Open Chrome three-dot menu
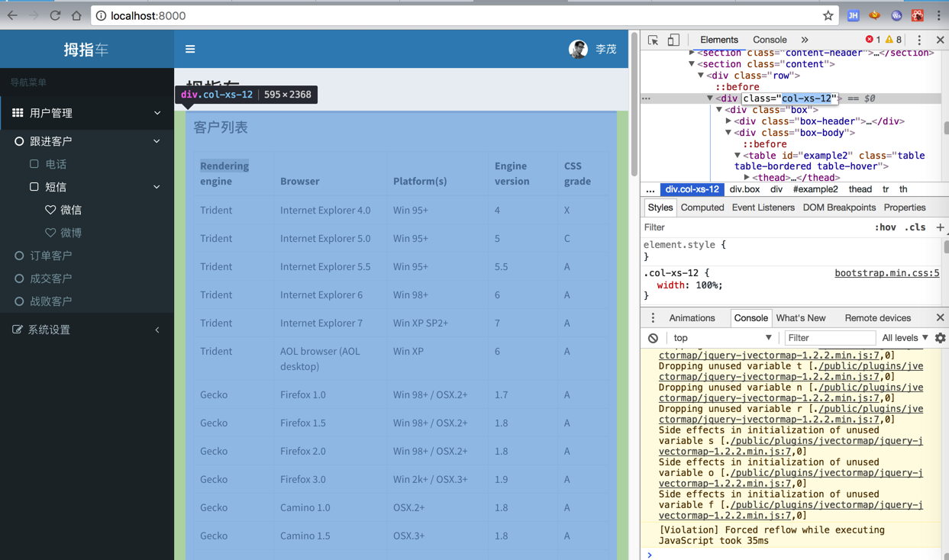 (939, 15)
